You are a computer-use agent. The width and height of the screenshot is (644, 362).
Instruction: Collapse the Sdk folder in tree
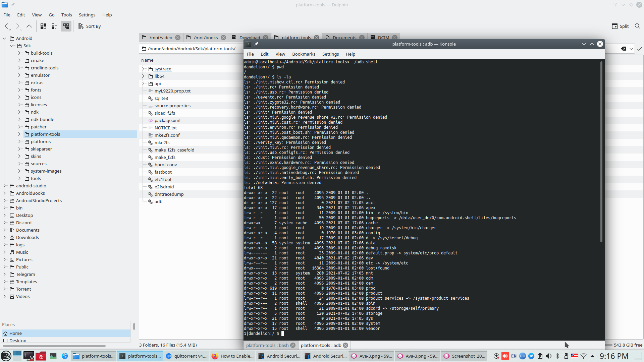click(12, 46)
